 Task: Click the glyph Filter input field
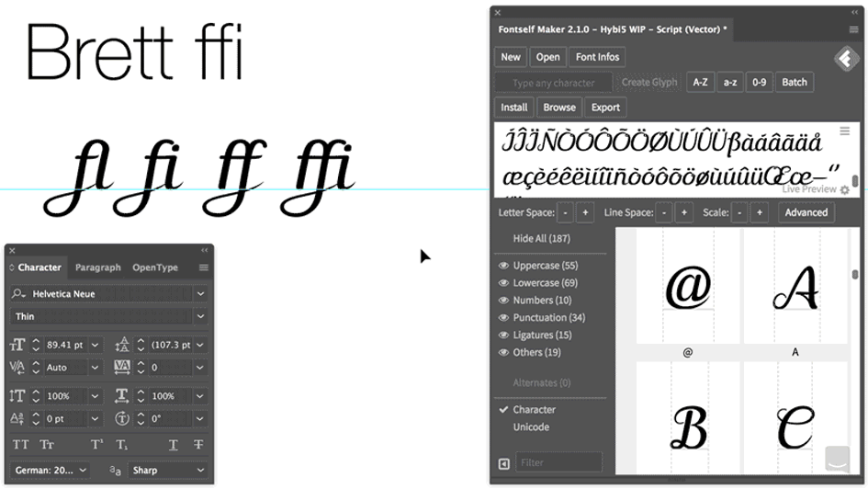(558, 462)
